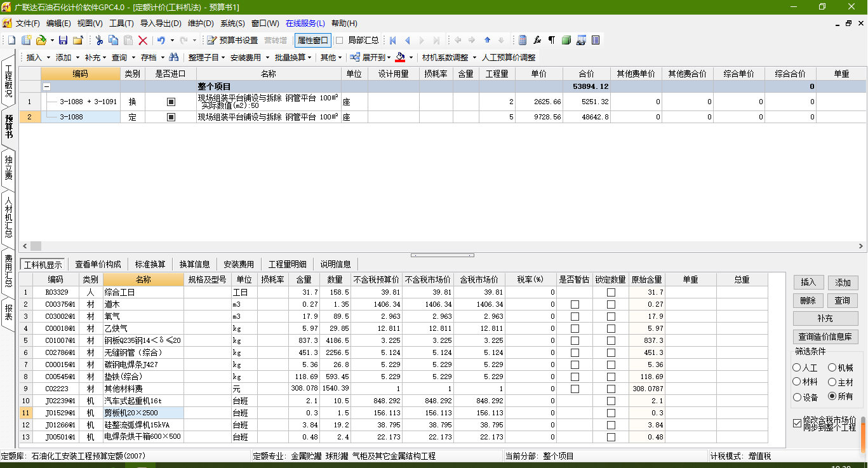This screenshot has height=468, width=868.
Task: Open the 导入导出(D) menu
Action: pos(161,23)
